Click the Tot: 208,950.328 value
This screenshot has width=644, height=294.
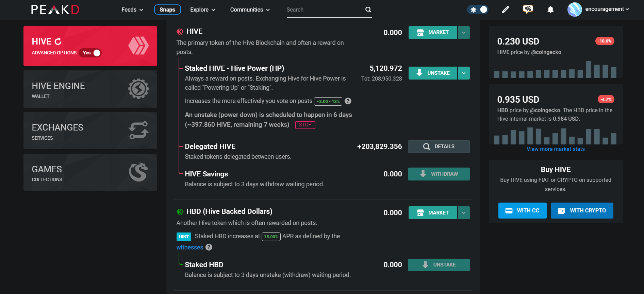[381, 79]
